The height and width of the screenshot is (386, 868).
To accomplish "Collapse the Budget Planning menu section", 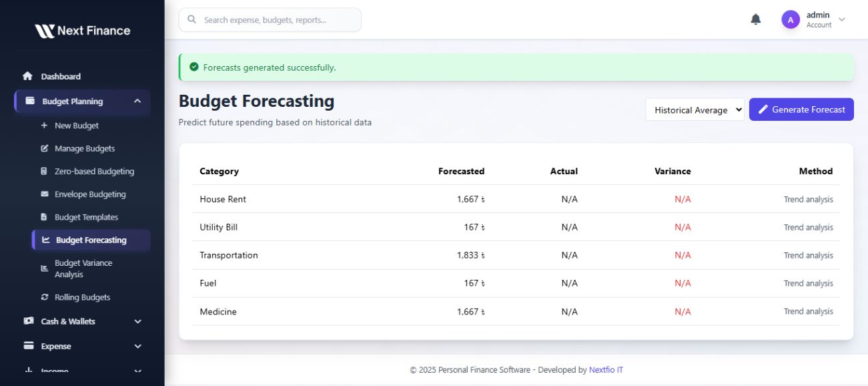I will pyautogui.click(x=137, y=102).
